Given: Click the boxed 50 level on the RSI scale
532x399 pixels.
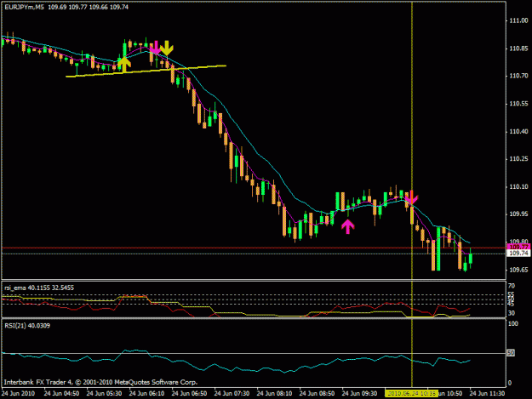Looking at the screenshot, I should [x=511, y=353].
